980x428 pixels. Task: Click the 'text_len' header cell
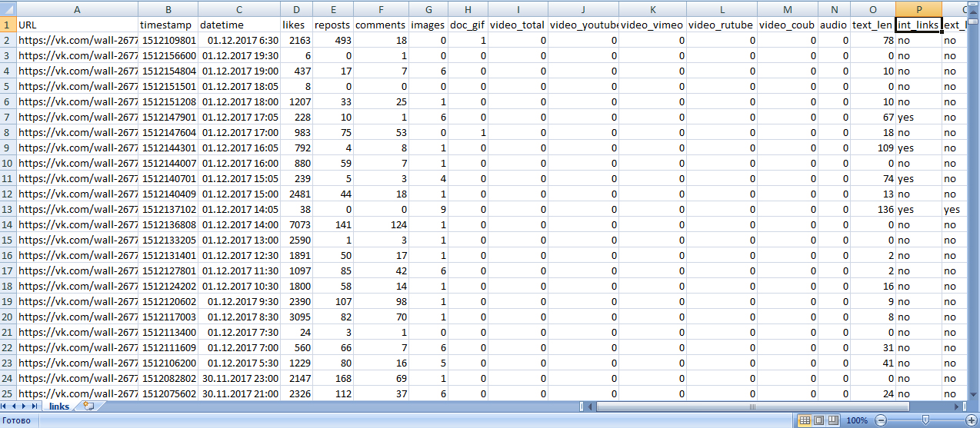point(873,25)
